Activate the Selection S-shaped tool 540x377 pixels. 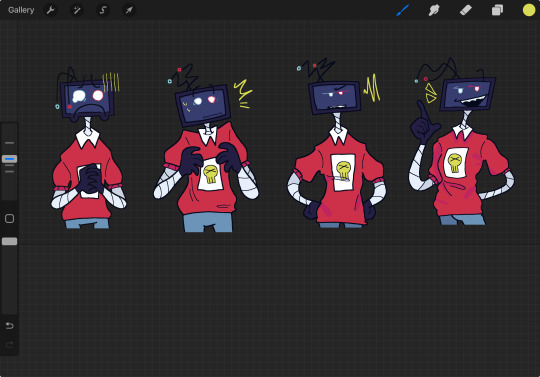(x=103, y=10)
